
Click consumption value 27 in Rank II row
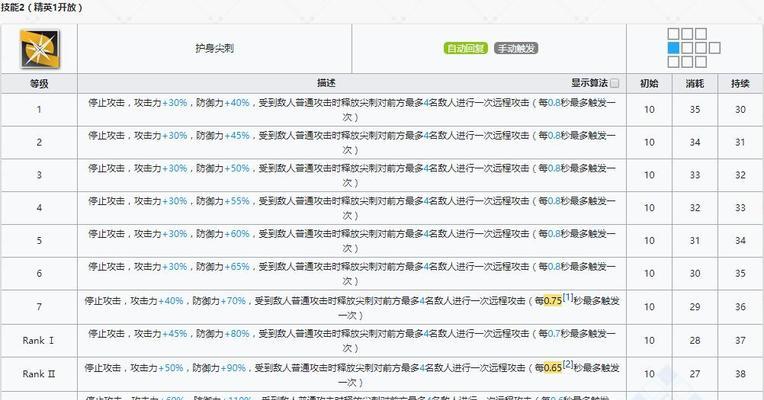pyautogui.click(x=695, y=374)
